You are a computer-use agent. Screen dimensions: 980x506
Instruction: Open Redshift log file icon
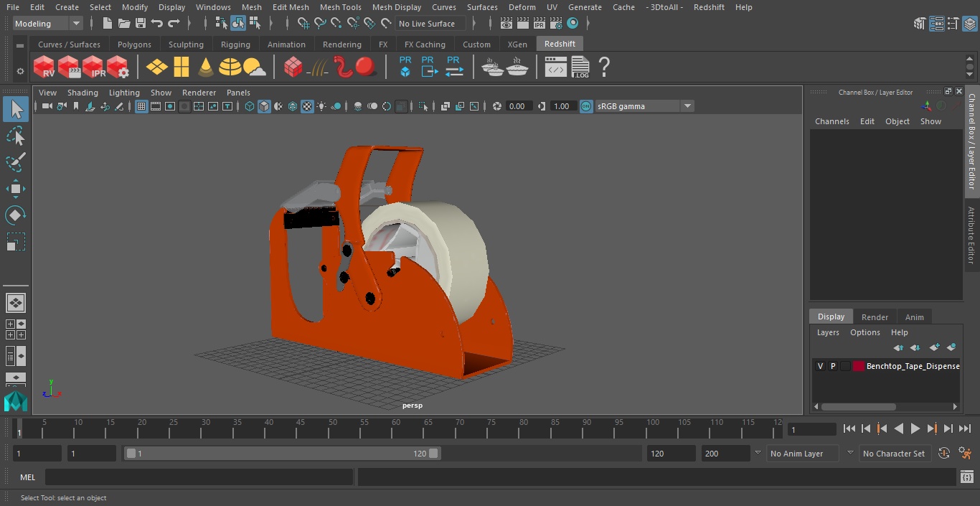click(x=580, y=67)
